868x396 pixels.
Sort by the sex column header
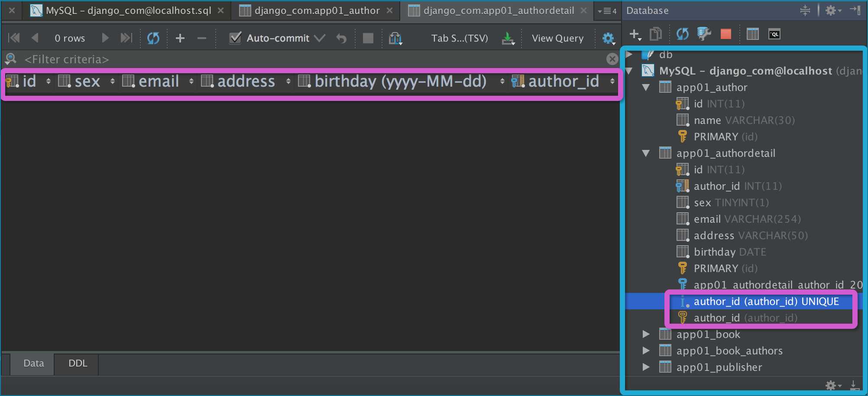(x=87, y=81)
